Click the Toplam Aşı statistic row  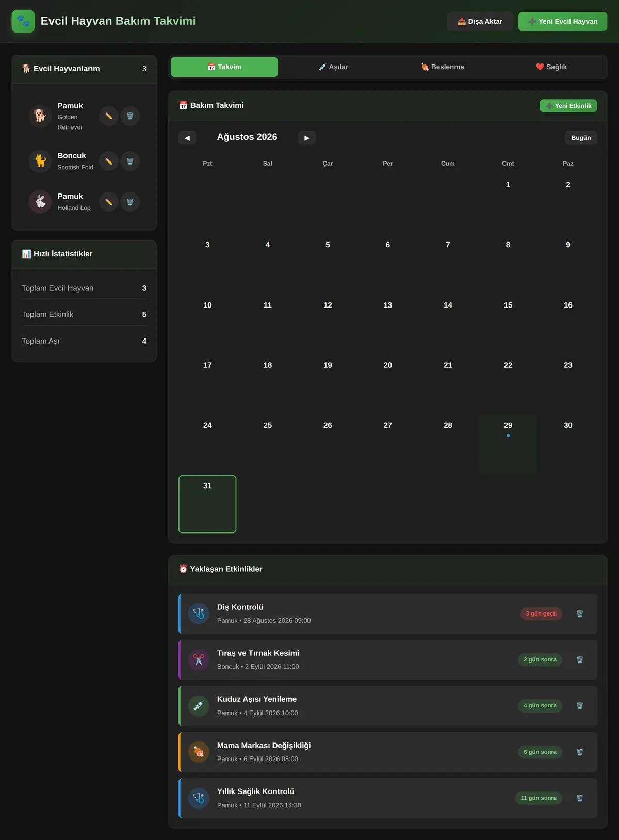pos(84,341)
